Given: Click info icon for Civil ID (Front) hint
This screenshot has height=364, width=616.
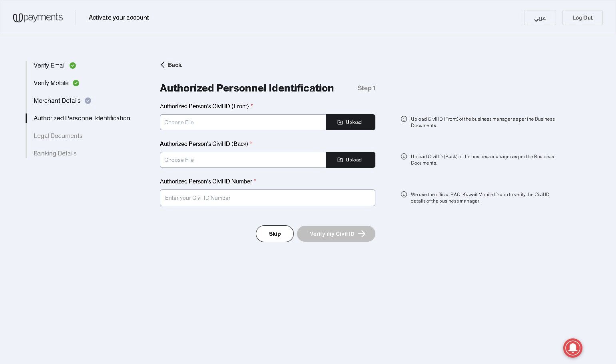Looking at the screenshot, I should pos(404,119).
